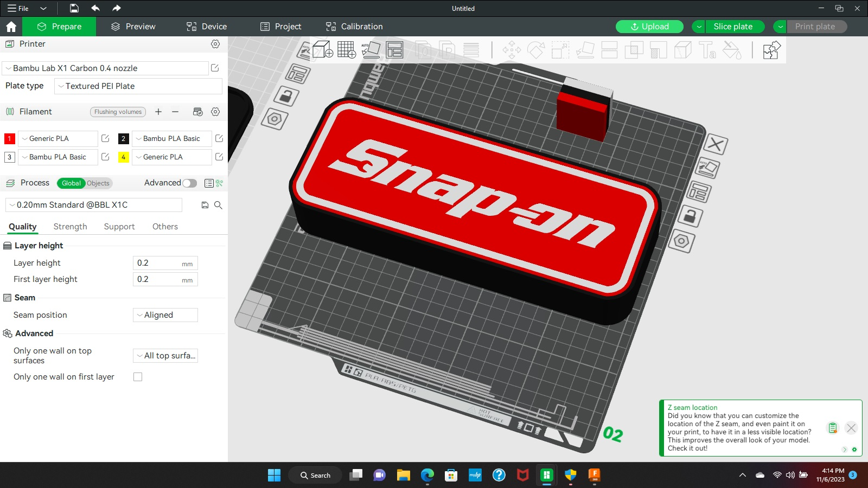The width and height of the screenshot is (868, 488).
Task: Click the black filament 2 color swatch
Action: [123, 139]
